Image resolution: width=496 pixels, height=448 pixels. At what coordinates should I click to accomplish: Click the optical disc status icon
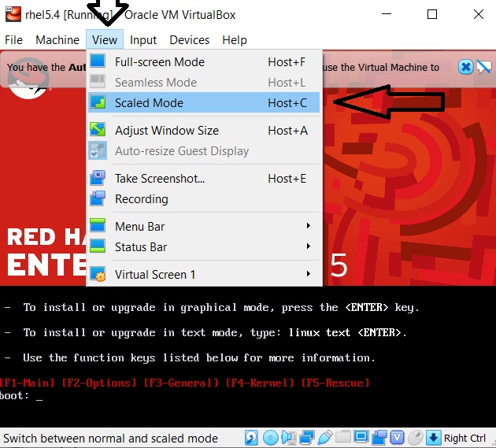pyautogui.click(x=270, y=438)
